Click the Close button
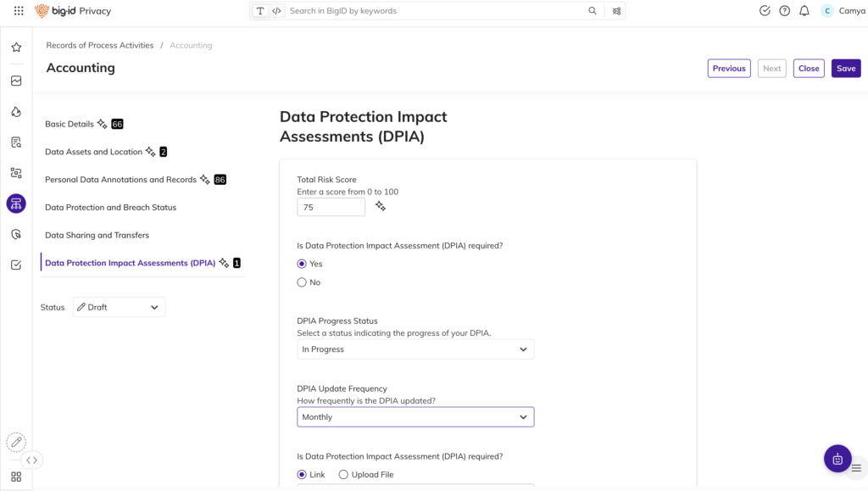 click(809, 68)
